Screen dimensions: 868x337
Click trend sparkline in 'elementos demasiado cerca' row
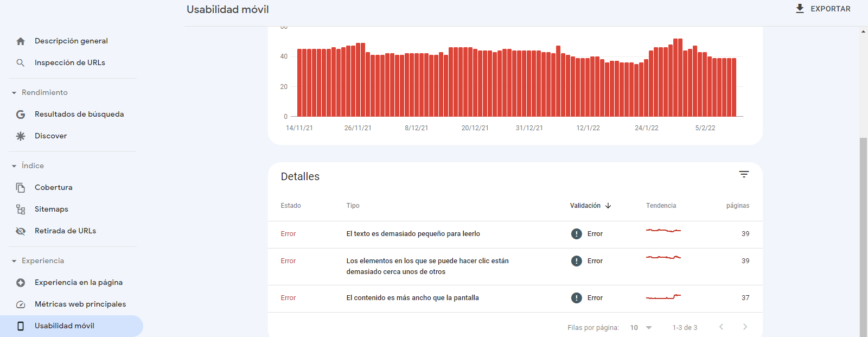click(663, 257)
